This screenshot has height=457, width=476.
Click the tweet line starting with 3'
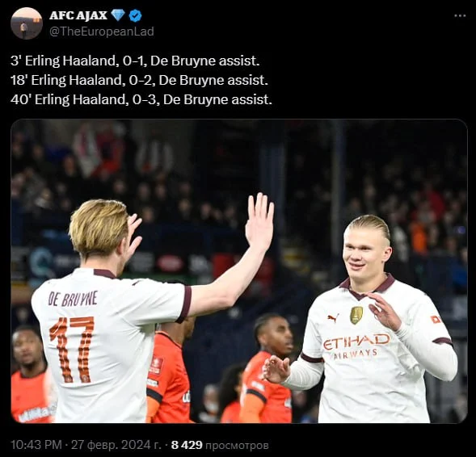click(135, 61)
